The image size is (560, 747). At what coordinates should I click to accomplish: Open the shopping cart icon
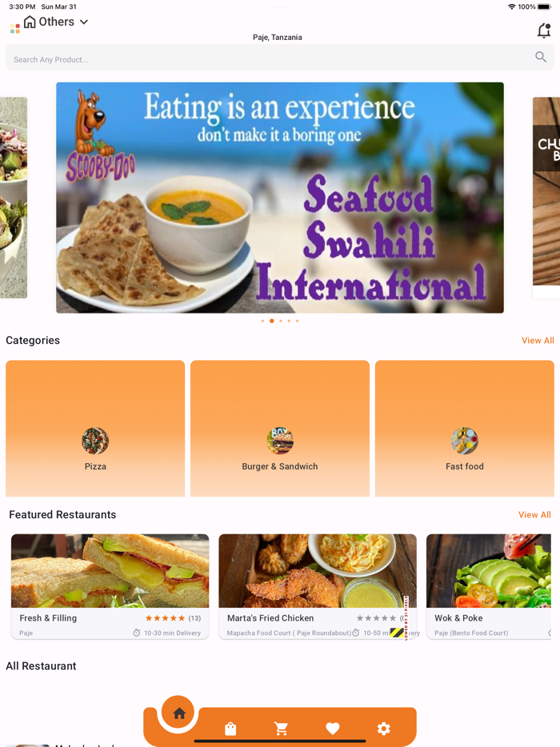(x=281, y=729)
